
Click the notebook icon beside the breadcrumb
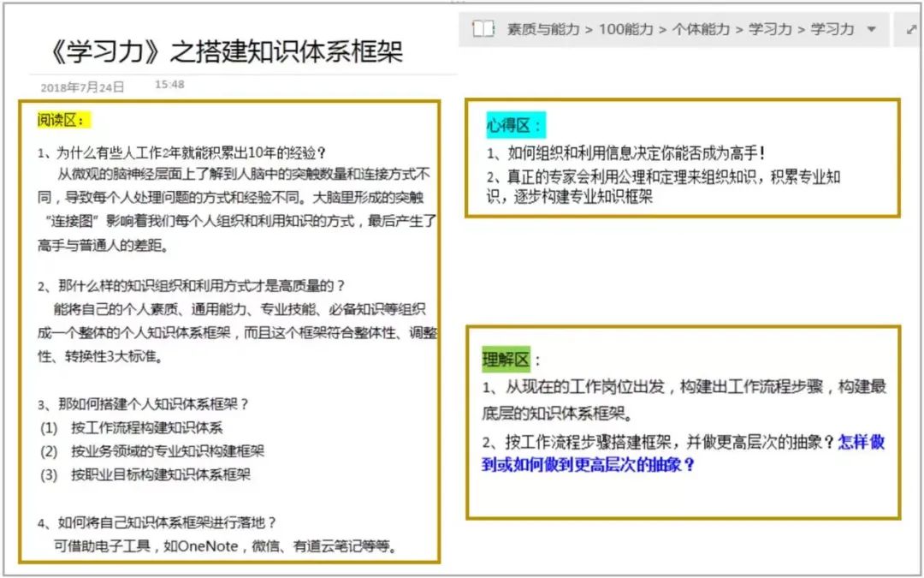[x=483, y=29]
